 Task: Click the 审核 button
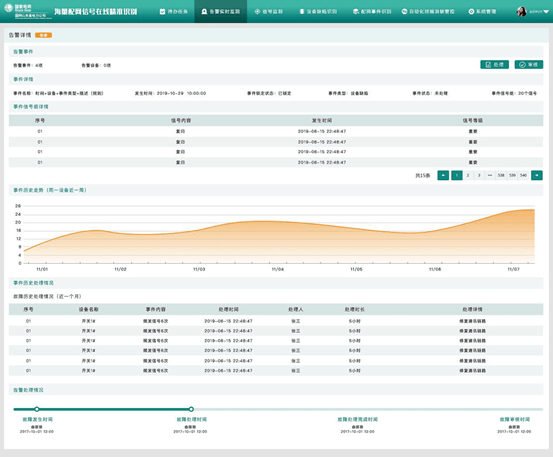pos(529,65)
